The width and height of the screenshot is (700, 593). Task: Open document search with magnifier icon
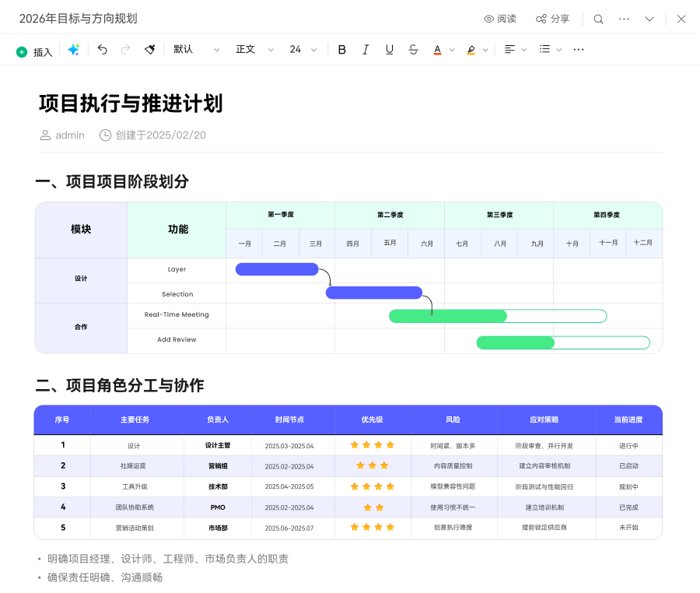click(598, 19)
